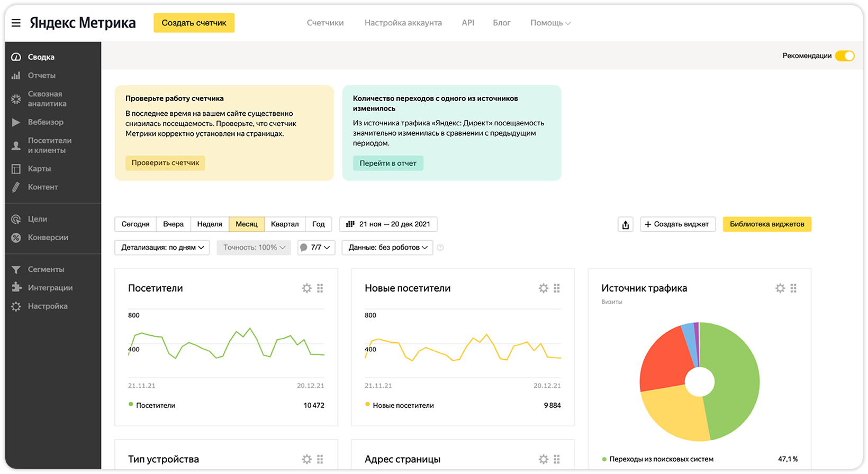868x474 pixels.
Task: Click the help question mark icon
Action: 440,248
